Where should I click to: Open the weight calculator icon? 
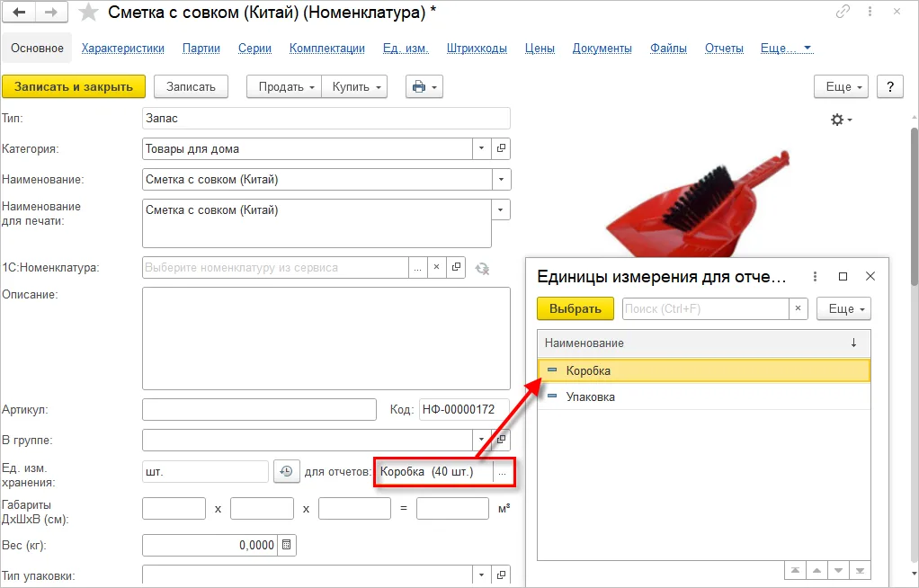[x=286, y=545]
